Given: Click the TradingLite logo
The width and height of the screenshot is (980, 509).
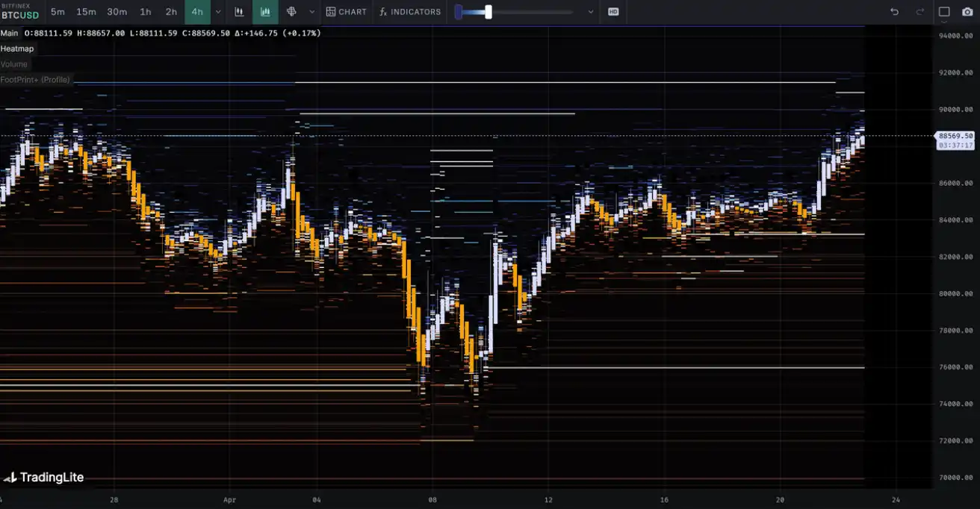Looking at the screenshot, I should (43, 478).
